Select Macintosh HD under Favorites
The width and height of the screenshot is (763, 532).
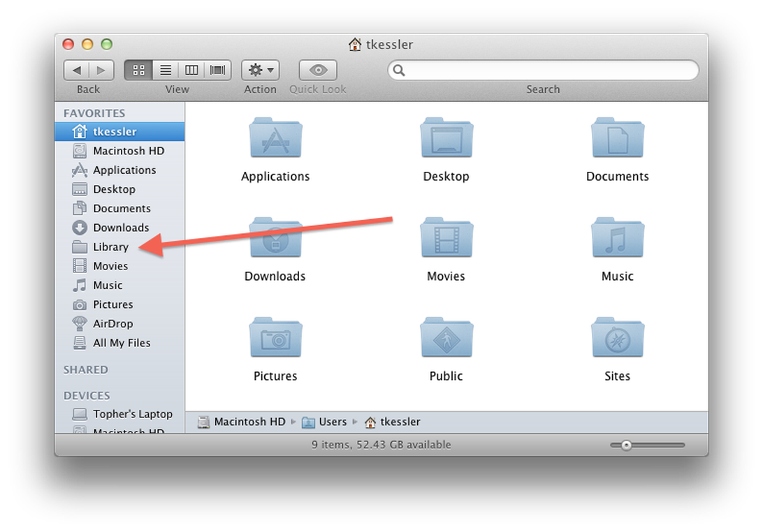coord(119,151)
